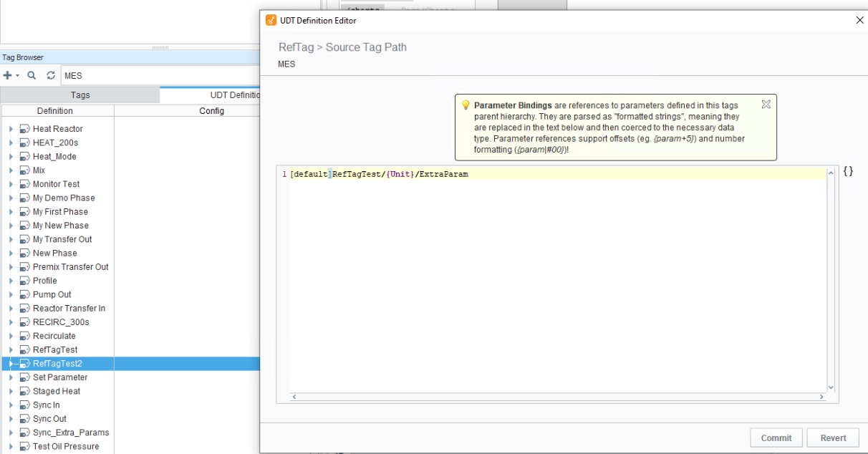Expand the Premix Transfer Out node
This screenshot has width=868, height=454.
click(11, 267)
